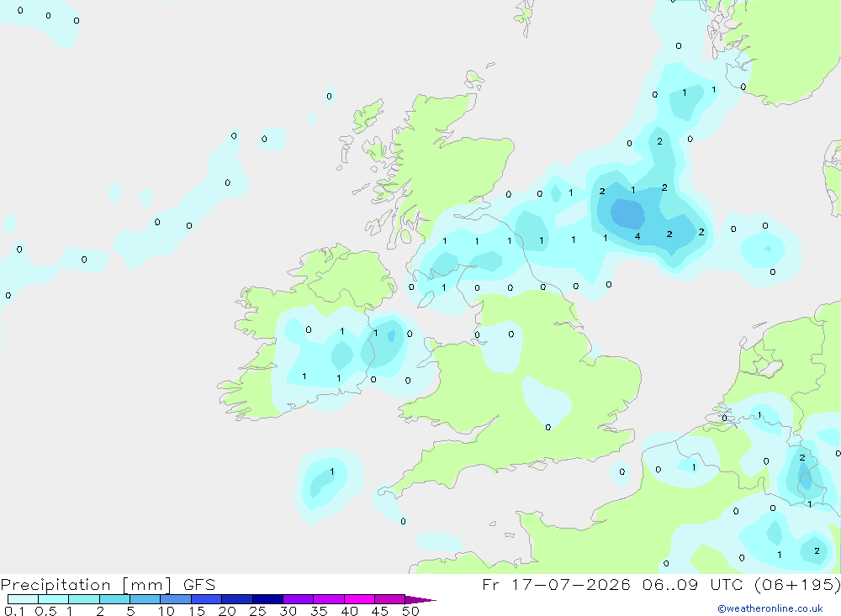Click the '20' legend scale label
841x616 pixels.
pos(227,611)
